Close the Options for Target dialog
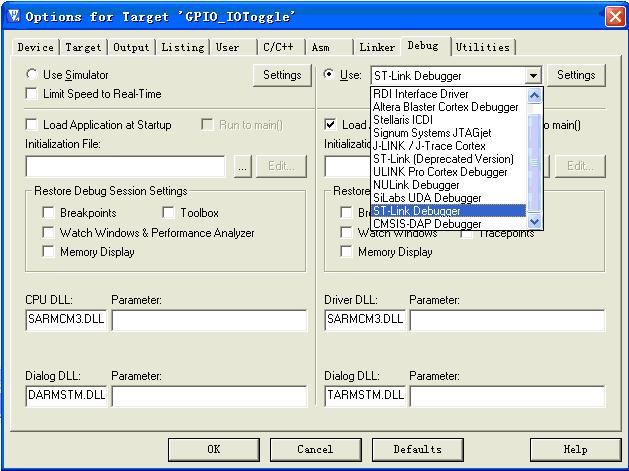 (615, 17)
